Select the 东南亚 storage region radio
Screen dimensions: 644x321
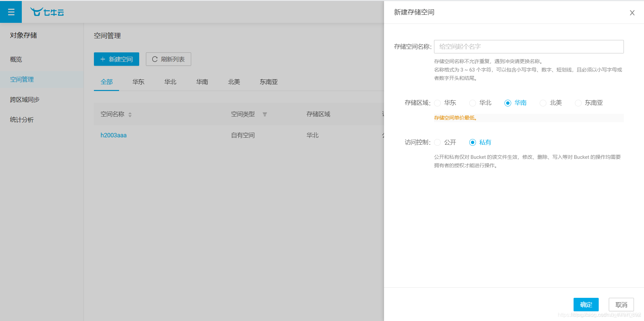point(578,103)
